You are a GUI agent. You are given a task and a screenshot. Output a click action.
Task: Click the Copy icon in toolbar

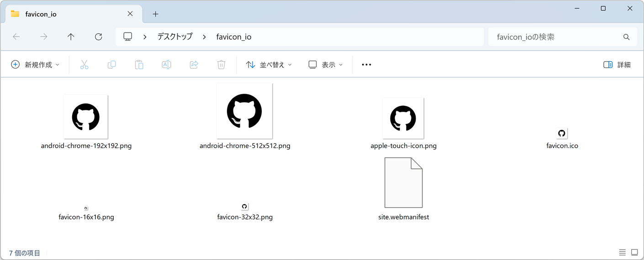click(x=111, y=65)
